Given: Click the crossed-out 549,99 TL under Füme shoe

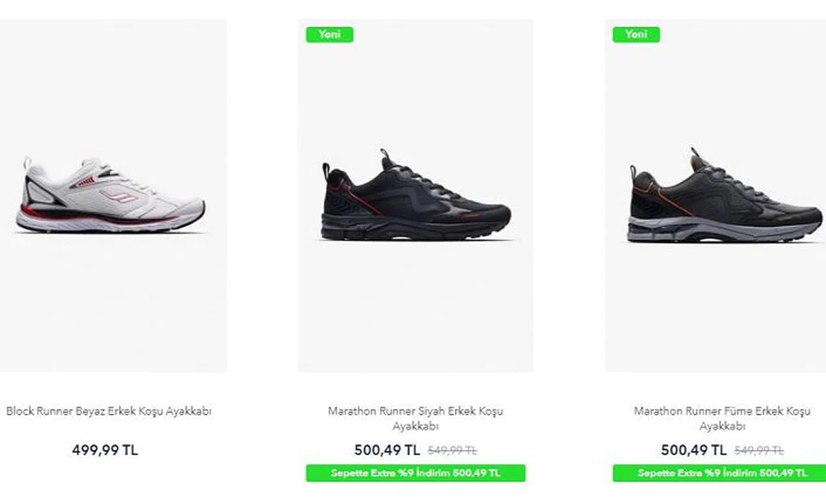Looking at the screenshot, I should (759, 451).
